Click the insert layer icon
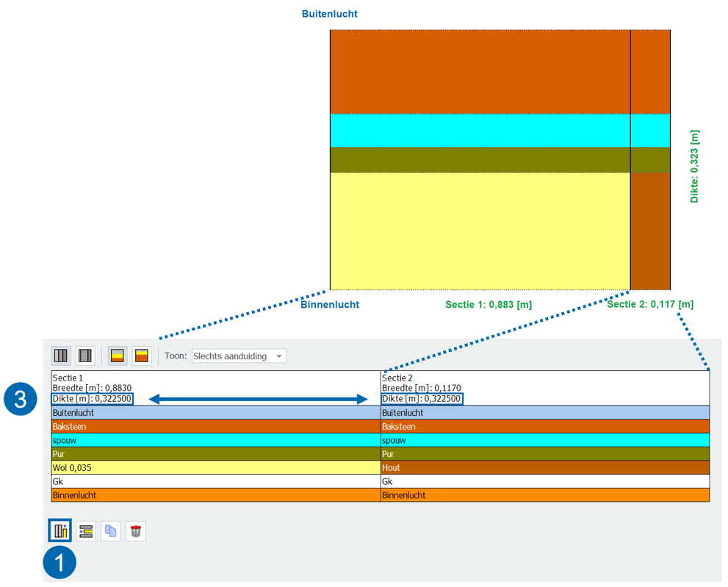 (86, 530)
